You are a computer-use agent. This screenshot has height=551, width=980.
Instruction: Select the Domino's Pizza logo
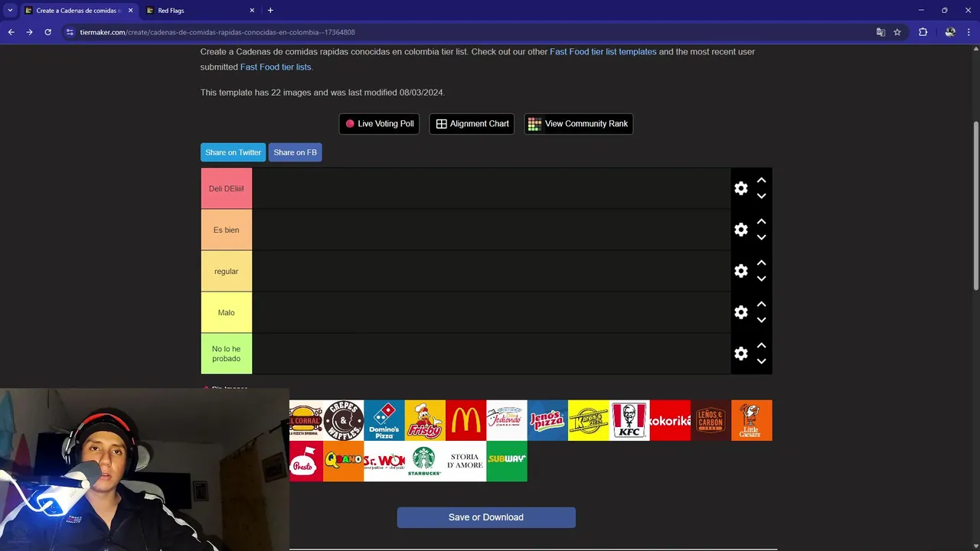pos(384,420)
